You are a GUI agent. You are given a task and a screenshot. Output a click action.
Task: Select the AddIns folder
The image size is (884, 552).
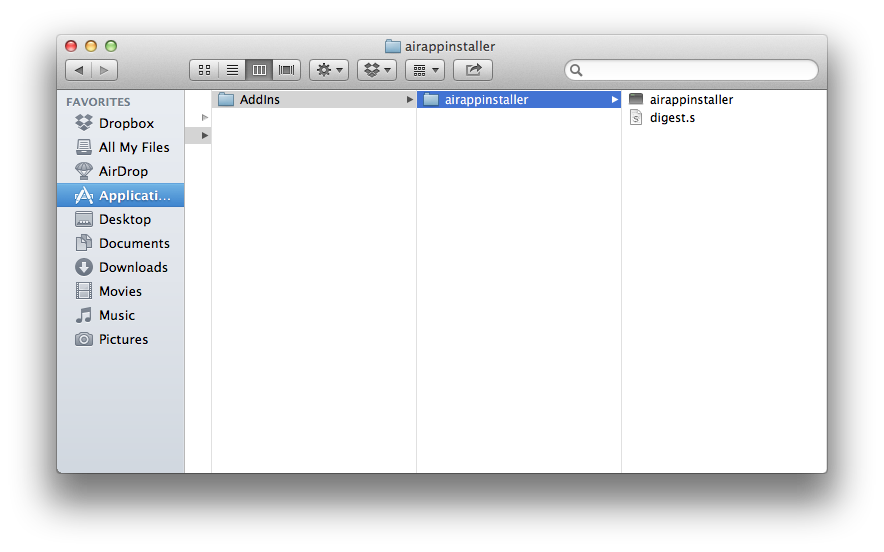(314, 99)
